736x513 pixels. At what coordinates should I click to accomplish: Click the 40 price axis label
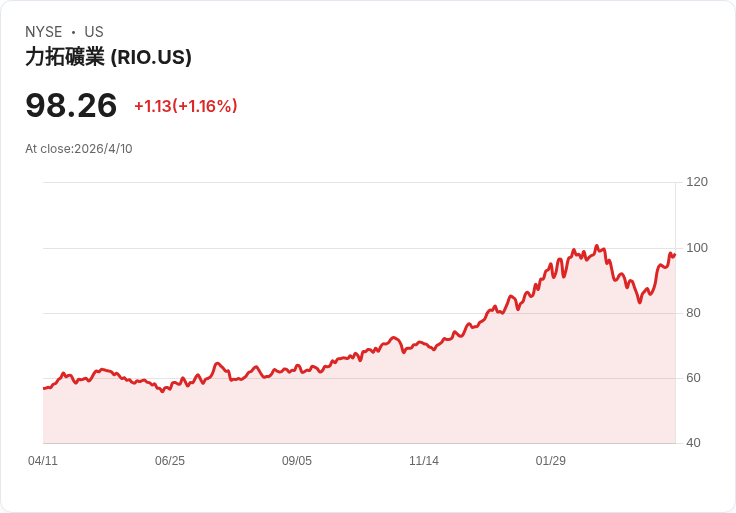(693, 443)
